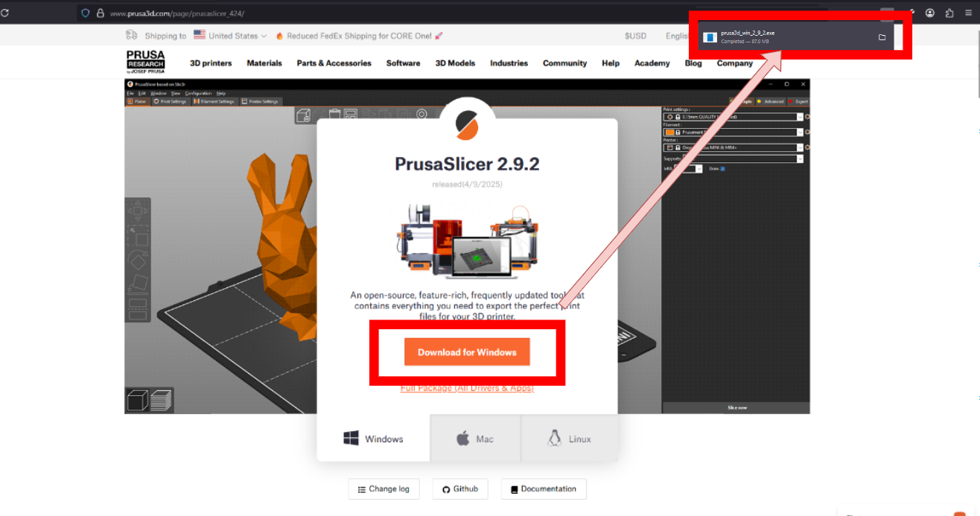The width and height of the screenshot is (980, 516).
Task: Click the orange filament color swatch
Action: pyautogui.click(x=669, y=133)
